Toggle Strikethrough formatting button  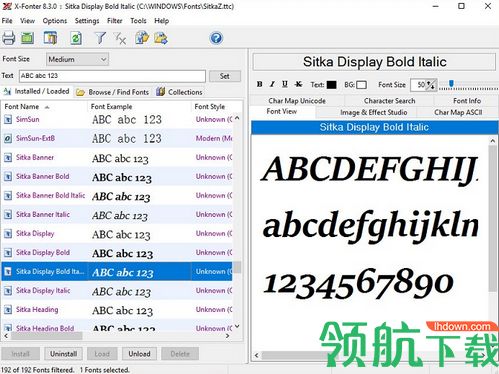point(299,84)
